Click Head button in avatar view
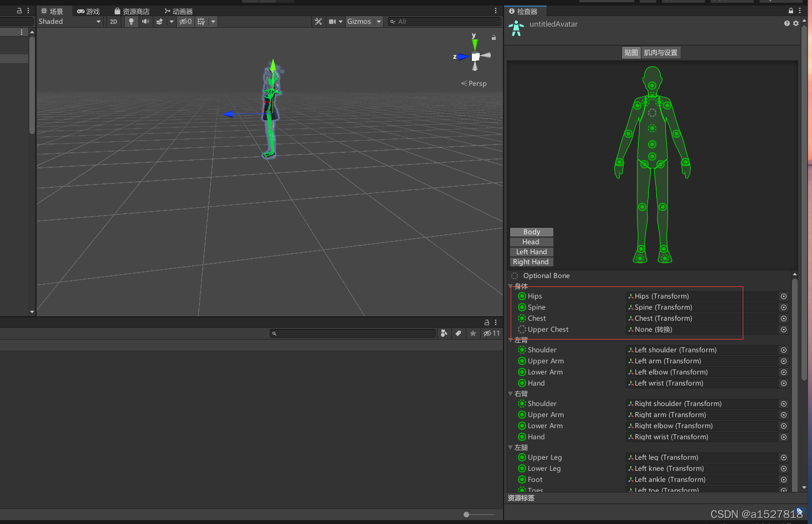 click(532, 242)
